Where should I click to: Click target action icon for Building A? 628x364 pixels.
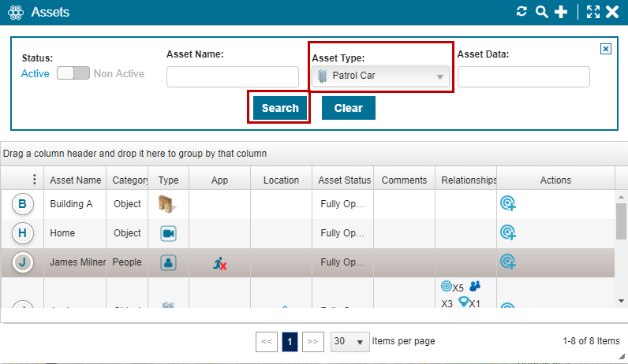[x=508, y=204]
